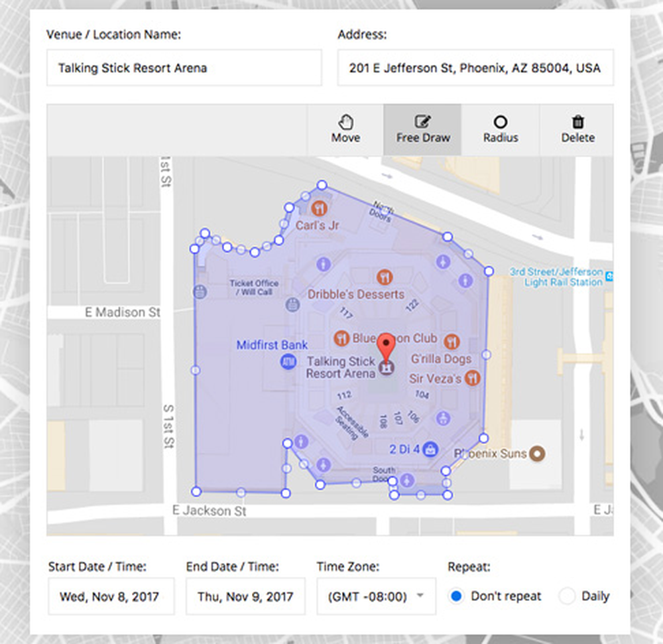Click Venue / Location Name input field
Viewport: 663px width, 644px height.
point(184,68)
